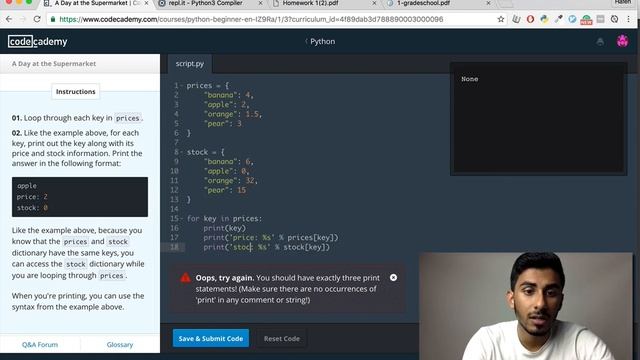Viewport: 640px width, 360px height.
Task: Click code line print(key)
Action: point(224,228)
